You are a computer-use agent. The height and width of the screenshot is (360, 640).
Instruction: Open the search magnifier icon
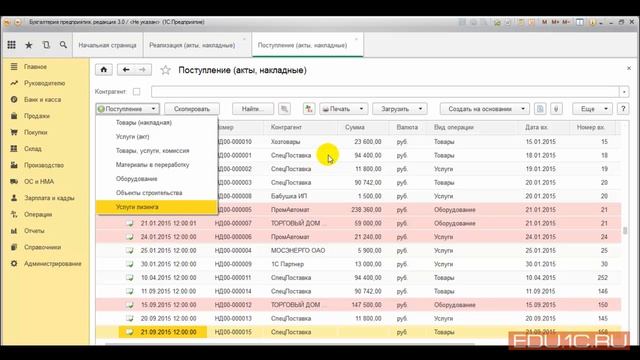pos(63,45)
